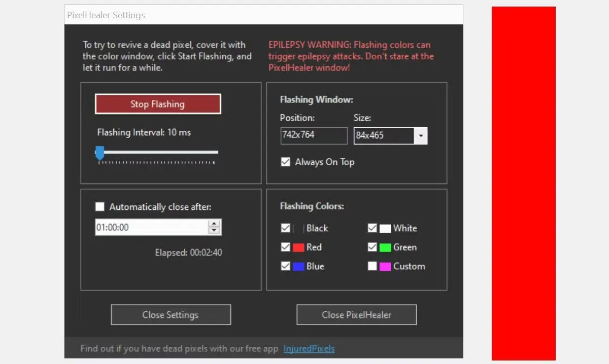
Task: Click the Close Settings button
Action: pyautogui.click(x=171, y=315)
